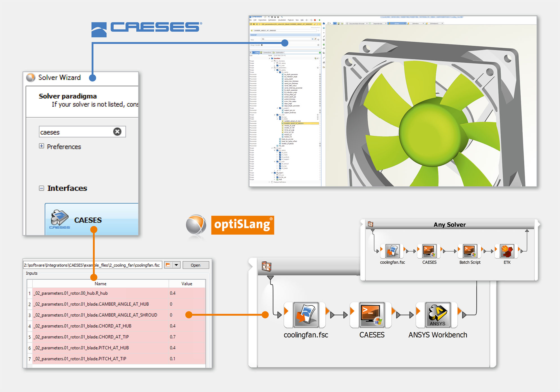
Task: Open the CAD menu in CAESES window
Action: click(x=255, y=20)
